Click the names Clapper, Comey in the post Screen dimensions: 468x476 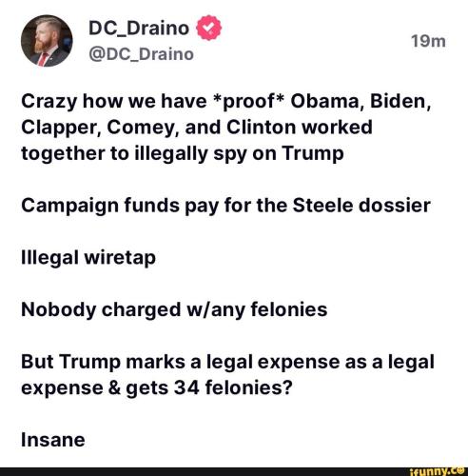point(100,128)
